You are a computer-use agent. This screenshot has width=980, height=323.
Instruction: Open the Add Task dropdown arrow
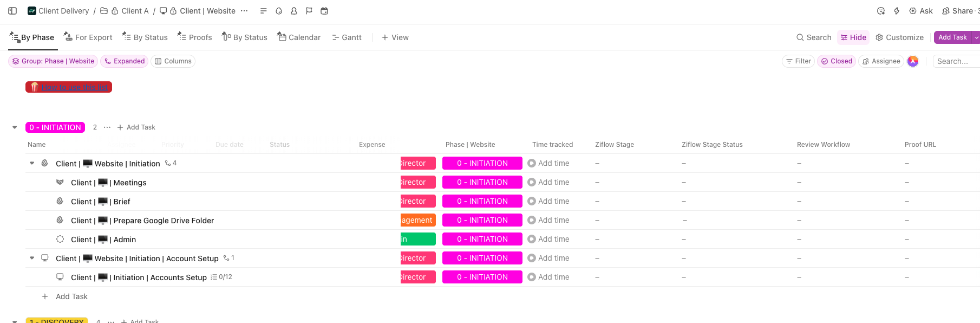tap(976, 37)
